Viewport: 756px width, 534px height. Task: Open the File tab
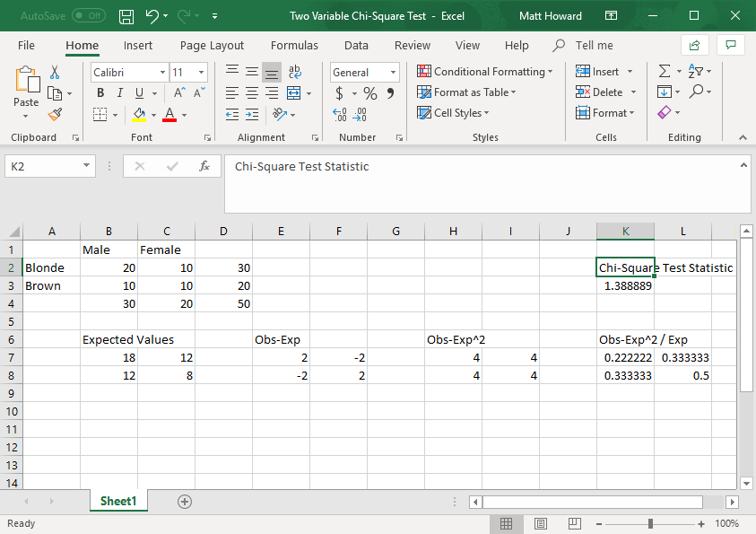tap(26, 46)
